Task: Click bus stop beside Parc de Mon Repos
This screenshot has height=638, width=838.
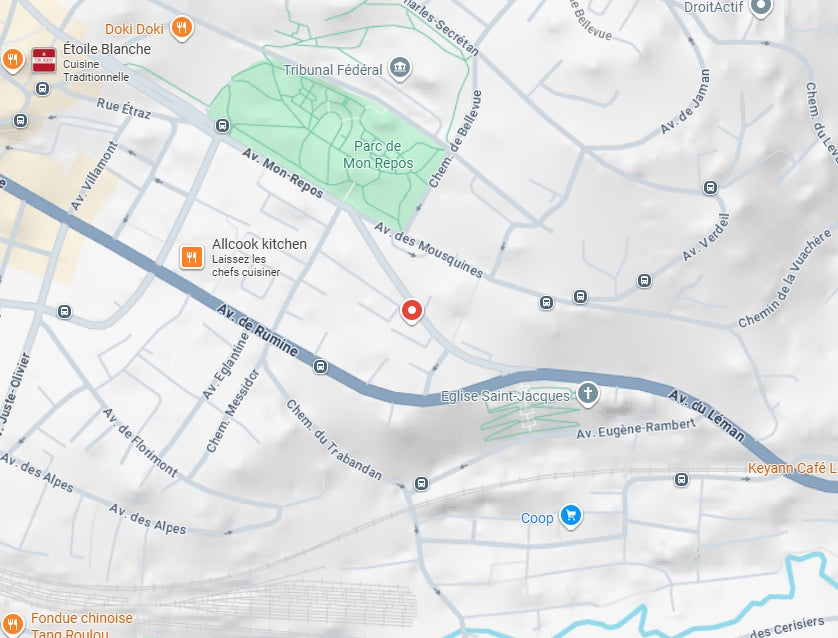Action: click(222, 126)
